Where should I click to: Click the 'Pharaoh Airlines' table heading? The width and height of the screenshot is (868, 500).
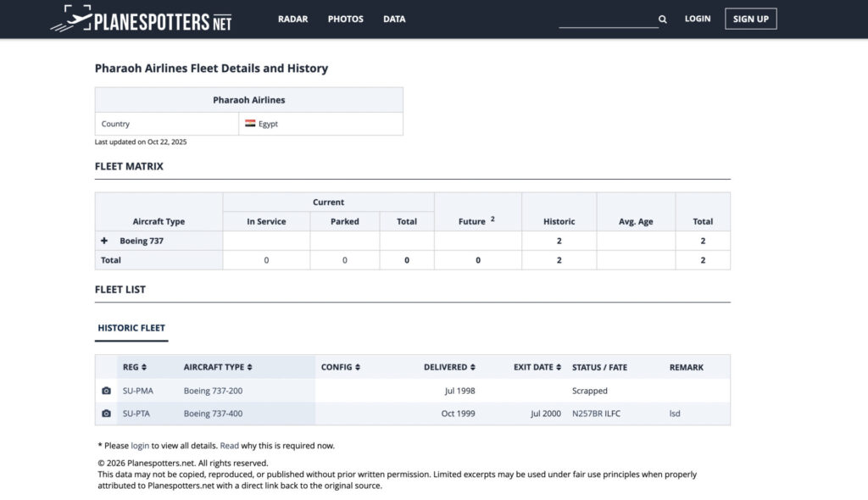249,100
